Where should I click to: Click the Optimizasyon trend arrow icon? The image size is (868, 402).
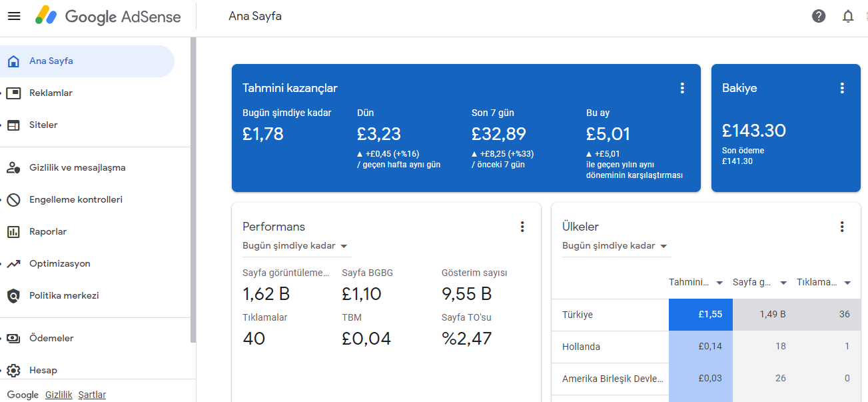click(x=13, y=264)
